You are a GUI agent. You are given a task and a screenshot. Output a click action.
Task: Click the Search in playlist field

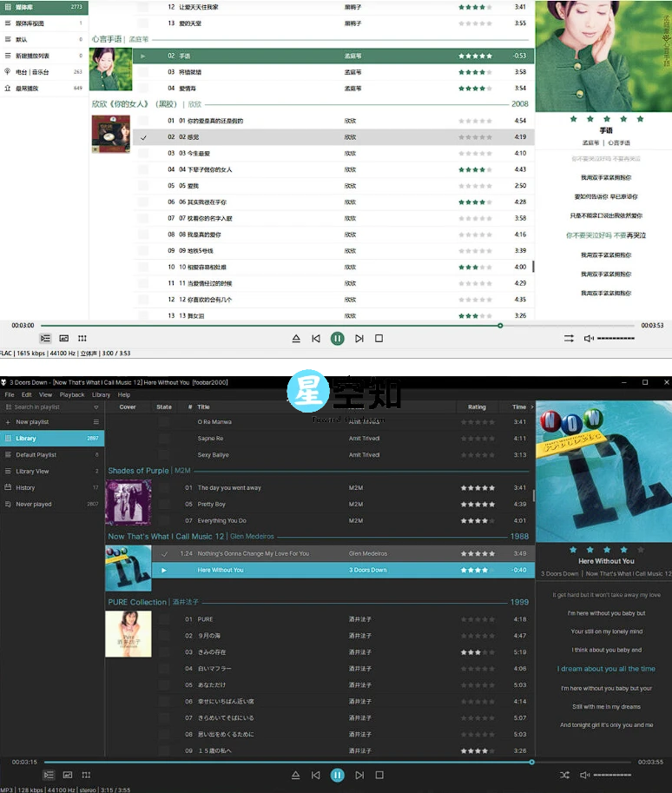click(x=48, y=407)
